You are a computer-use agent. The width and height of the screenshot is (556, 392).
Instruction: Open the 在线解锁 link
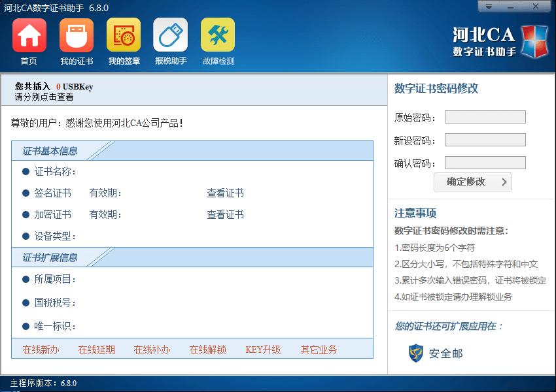(x=208, y=350)
